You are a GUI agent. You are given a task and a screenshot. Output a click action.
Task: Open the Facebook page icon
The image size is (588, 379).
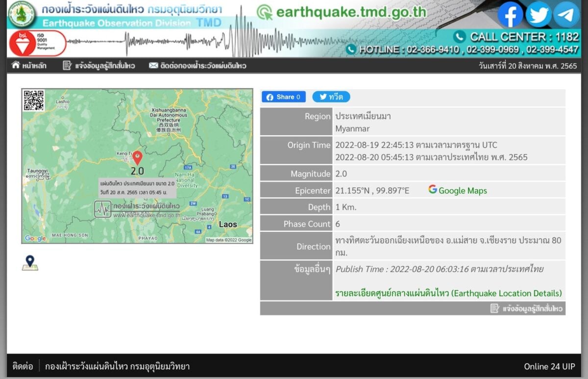click(510, 15)
